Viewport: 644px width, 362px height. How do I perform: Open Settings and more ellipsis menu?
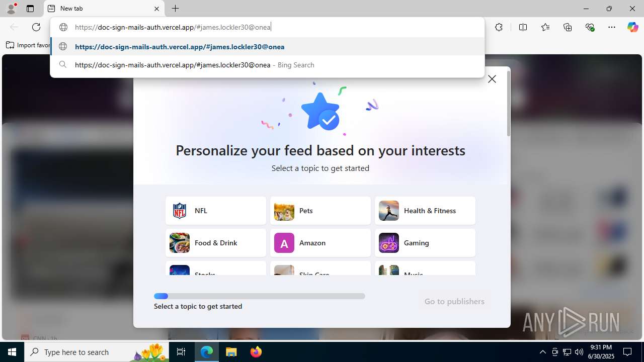(612, 27)
